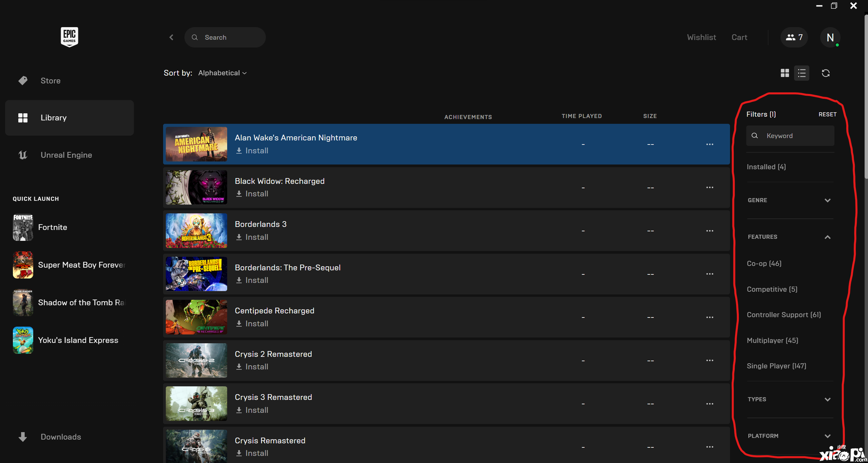The image size is (868, 463).
Task: Click Centipede Recharged cover thumbnail
Action: pyautogui.click(x=196, y=317)
